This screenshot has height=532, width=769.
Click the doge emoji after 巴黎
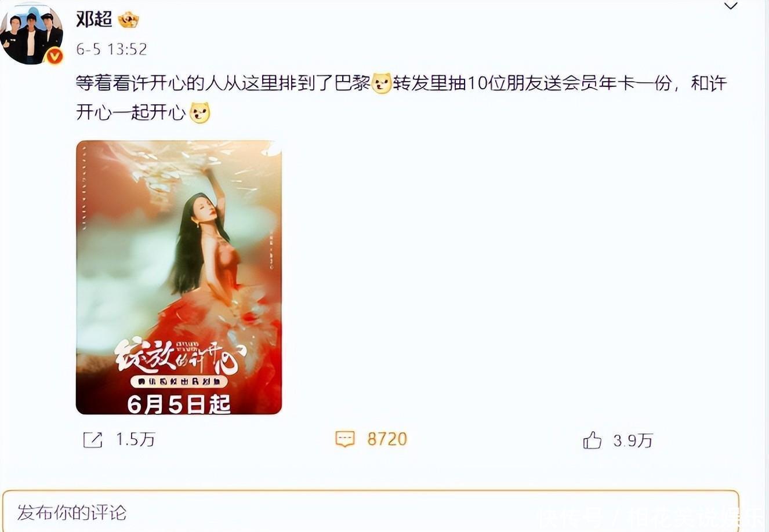(381, 83)
